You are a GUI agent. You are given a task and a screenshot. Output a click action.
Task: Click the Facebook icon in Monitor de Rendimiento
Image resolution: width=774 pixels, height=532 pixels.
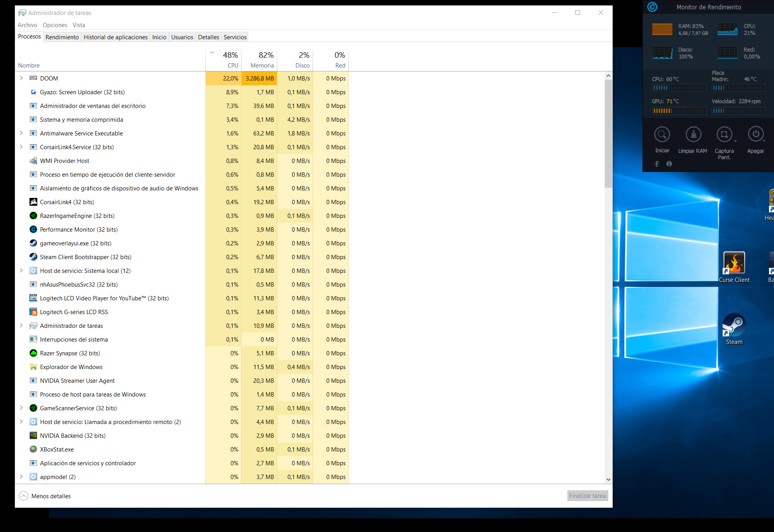pyautogui.click(x=657, y=164)
